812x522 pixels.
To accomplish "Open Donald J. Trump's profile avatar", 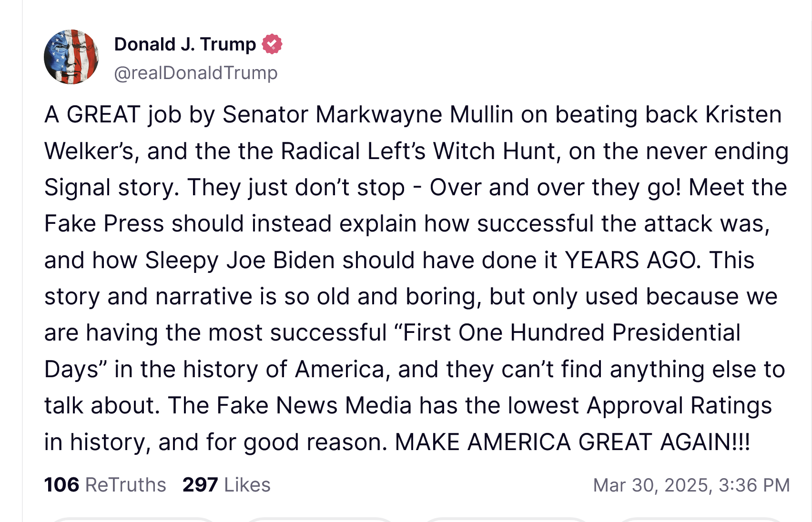I will pyautogui.click(x=71, y=57).
